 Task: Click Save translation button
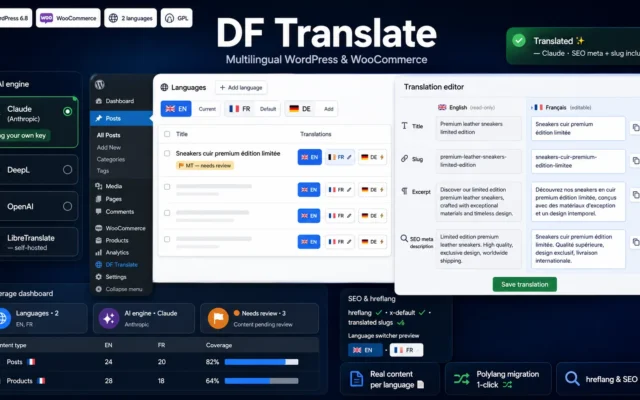pos(524,284)
